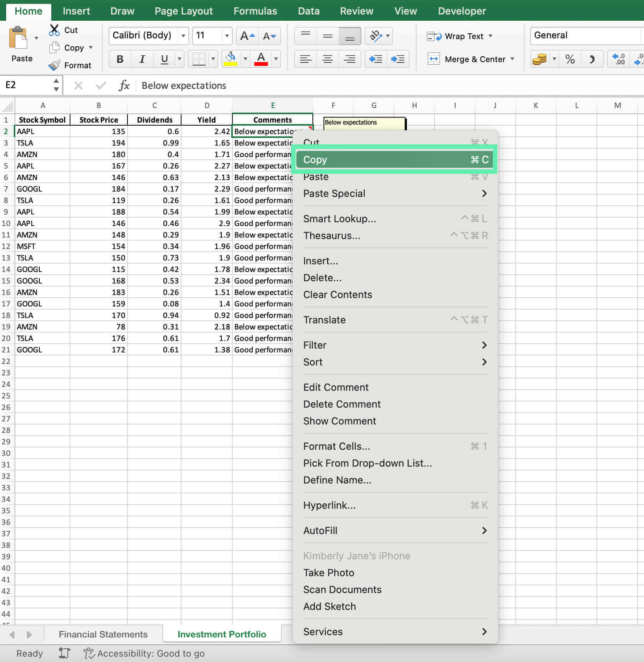Increase font size with the A up icon

247,36
